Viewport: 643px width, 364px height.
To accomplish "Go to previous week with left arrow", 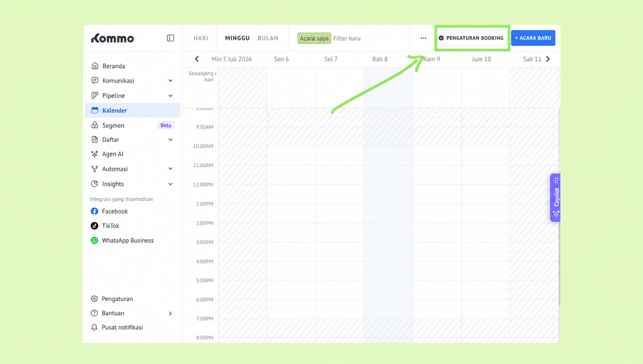I will pyautogui.click(x=197, y=59).
